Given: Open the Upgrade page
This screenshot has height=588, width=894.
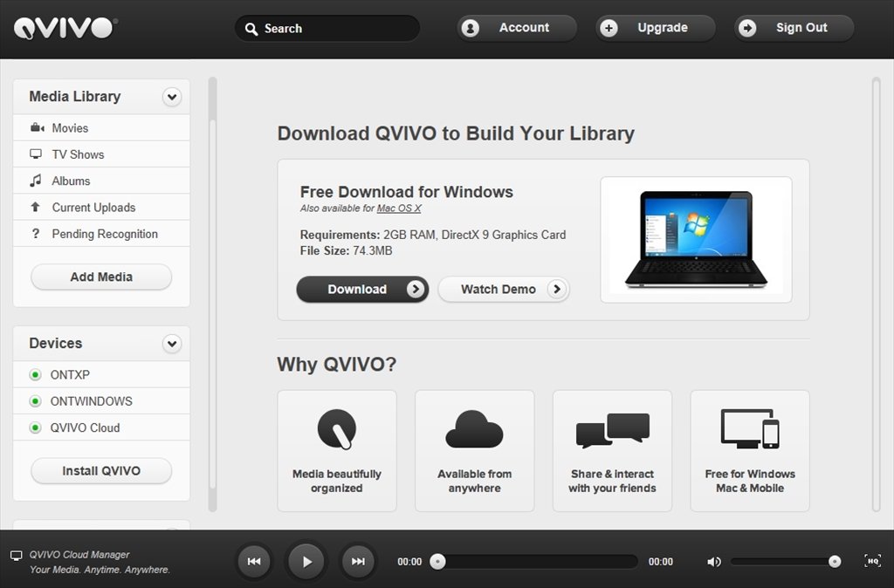Looking at the screenshot, I should tap(655, 28).
